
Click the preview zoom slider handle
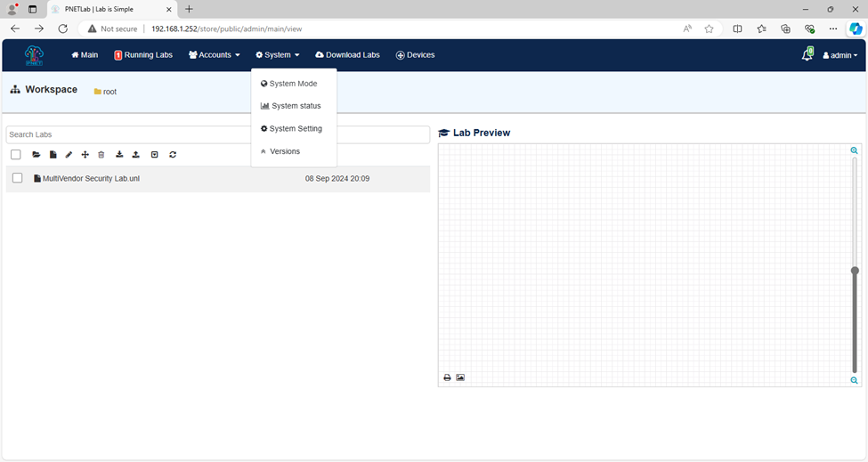click(855, 271)
